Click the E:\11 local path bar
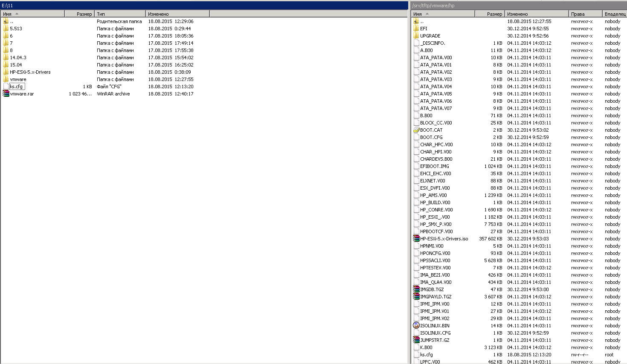627x364 pixels. [x=204, y=6]
